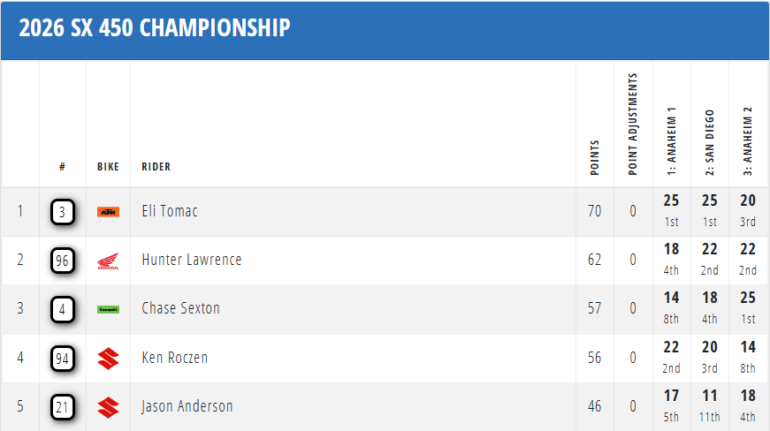Open Eli Tomac's rider profile
This screenshot has height=431, width=770.
click(x=170, y=212)
